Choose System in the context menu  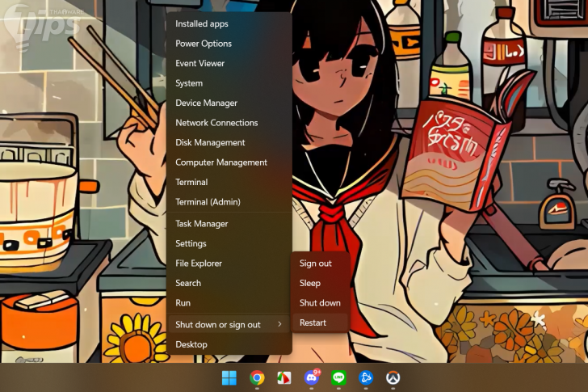[x=229, y=83]
